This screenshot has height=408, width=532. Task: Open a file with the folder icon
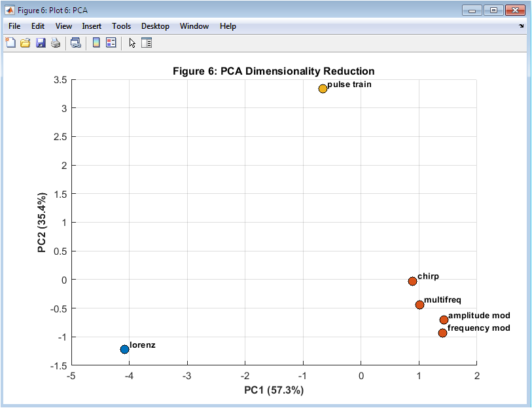pyautogui.click(x=26, y=43)
